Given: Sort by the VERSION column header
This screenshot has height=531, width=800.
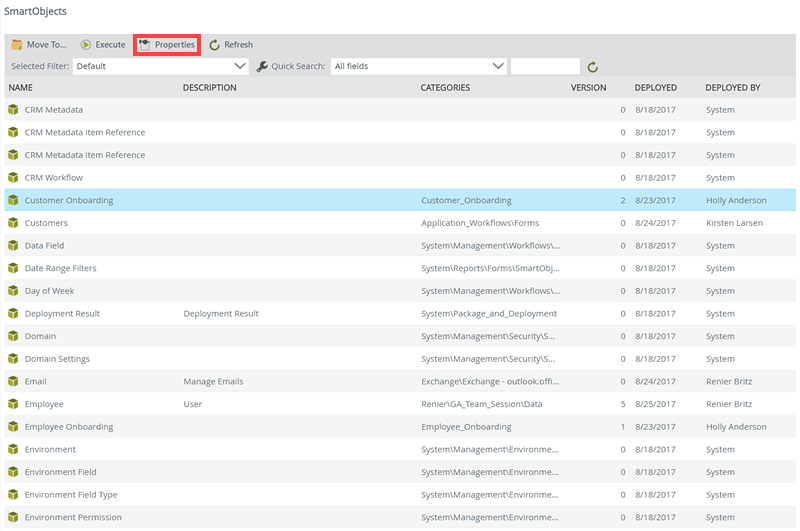Looking at the screenshot, I should point(588,88).
